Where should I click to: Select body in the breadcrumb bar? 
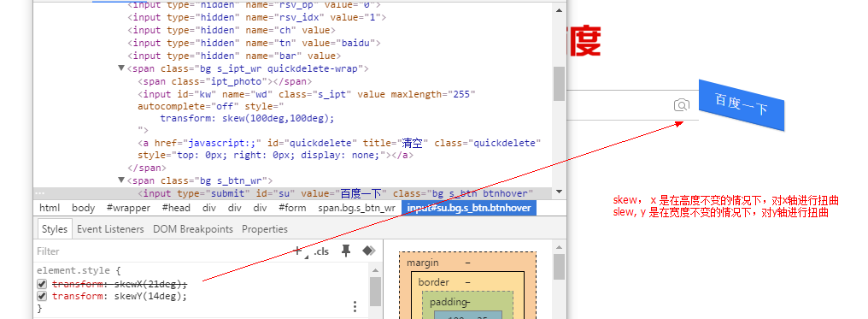click(83, 208)
